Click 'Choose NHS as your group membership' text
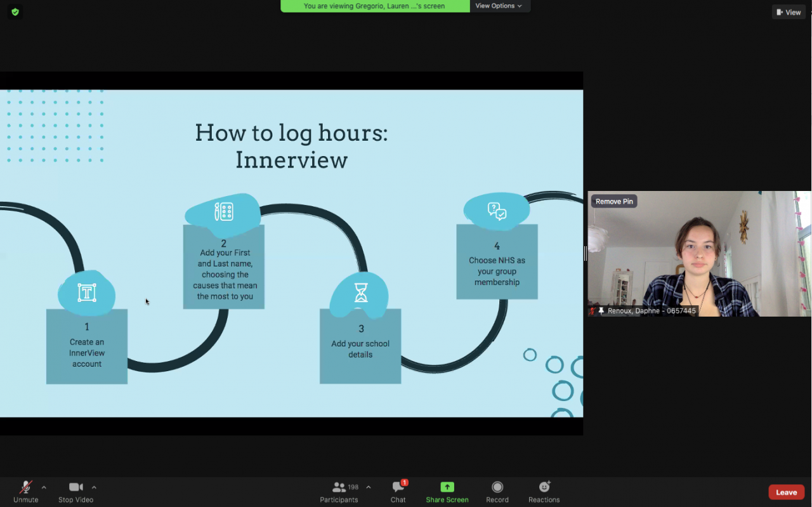Image resolution: width=812 pixels, height=507 pixels. coord(497,271)
